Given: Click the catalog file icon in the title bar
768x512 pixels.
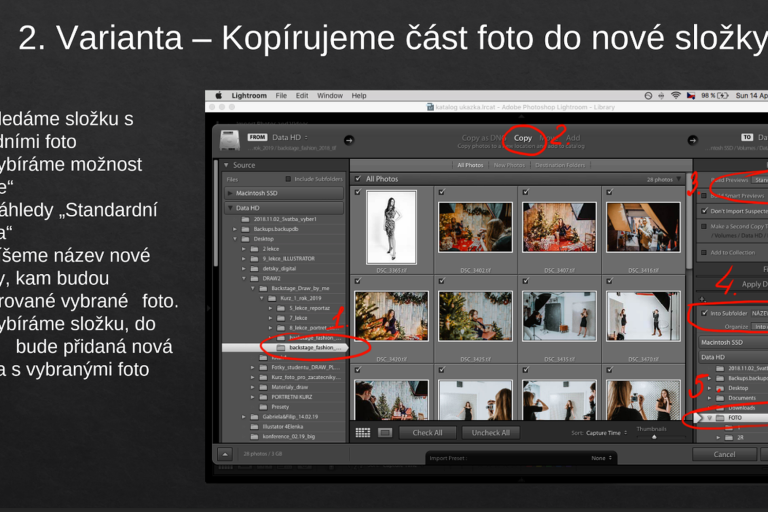Looking at the screenshot, I should coord(430,107).
